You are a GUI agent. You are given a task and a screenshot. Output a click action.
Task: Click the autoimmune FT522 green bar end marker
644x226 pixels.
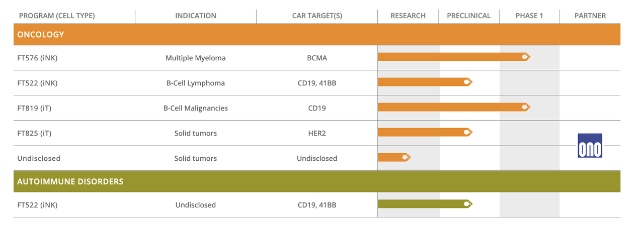pos(468,204)
